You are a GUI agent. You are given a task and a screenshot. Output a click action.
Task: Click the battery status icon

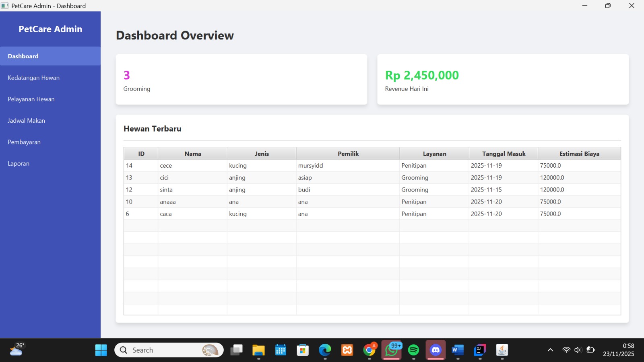tap(590, 350)
